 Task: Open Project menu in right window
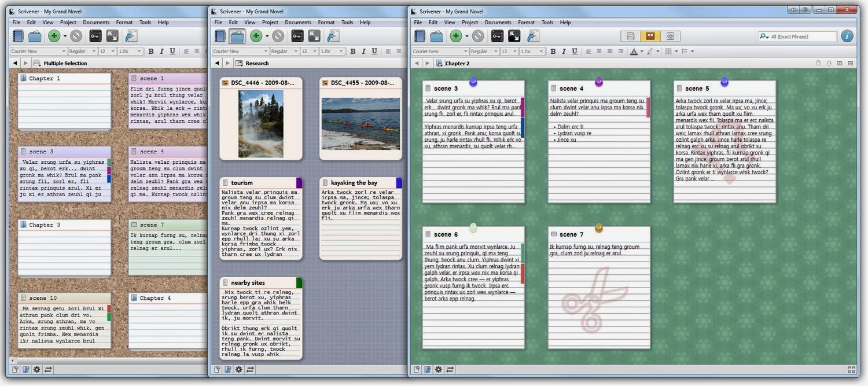tap(470, 23)
